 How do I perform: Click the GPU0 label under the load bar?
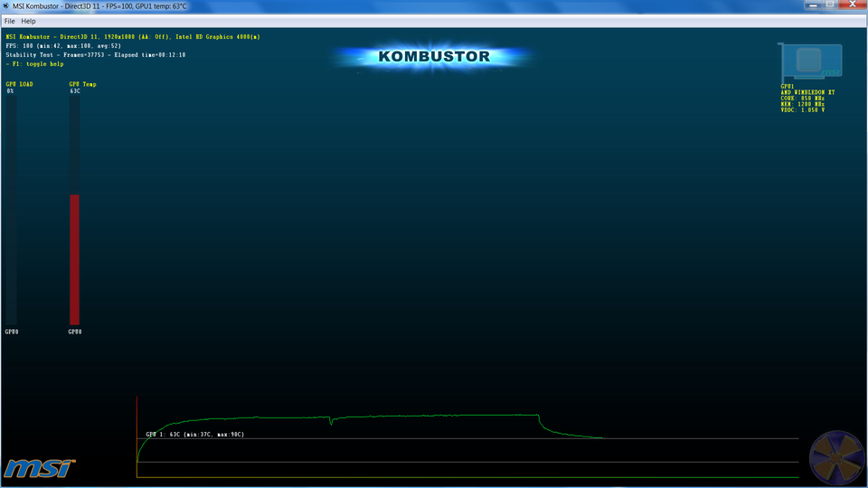12,332
